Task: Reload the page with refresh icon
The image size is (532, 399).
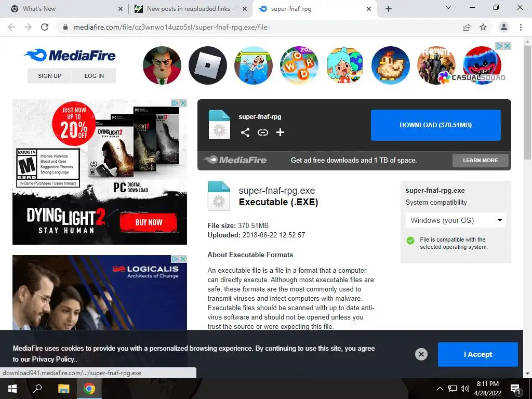Action: [x=45, y=27]
